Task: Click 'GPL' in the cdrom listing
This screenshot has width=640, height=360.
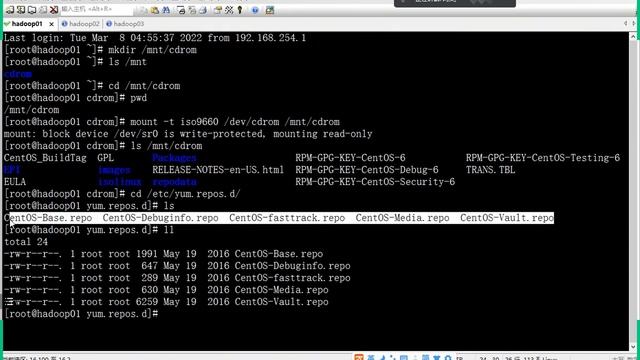Action: point(105,158)
